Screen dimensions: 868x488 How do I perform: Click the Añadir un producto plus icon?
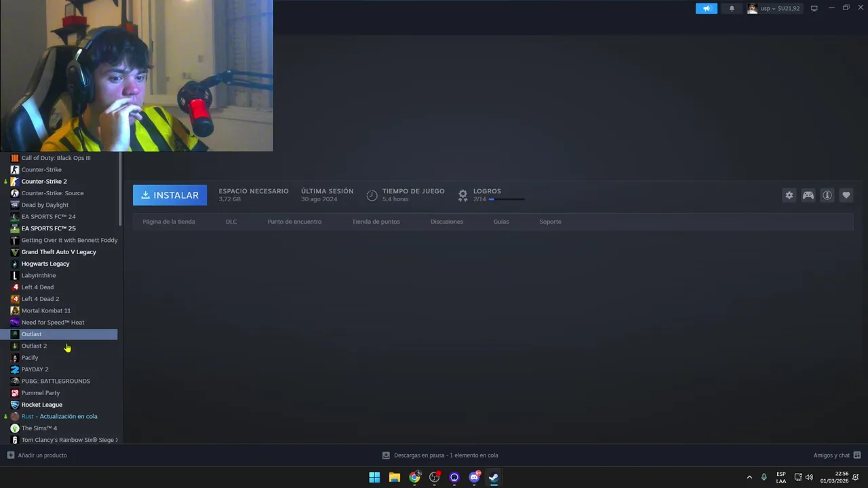[10, 455]
